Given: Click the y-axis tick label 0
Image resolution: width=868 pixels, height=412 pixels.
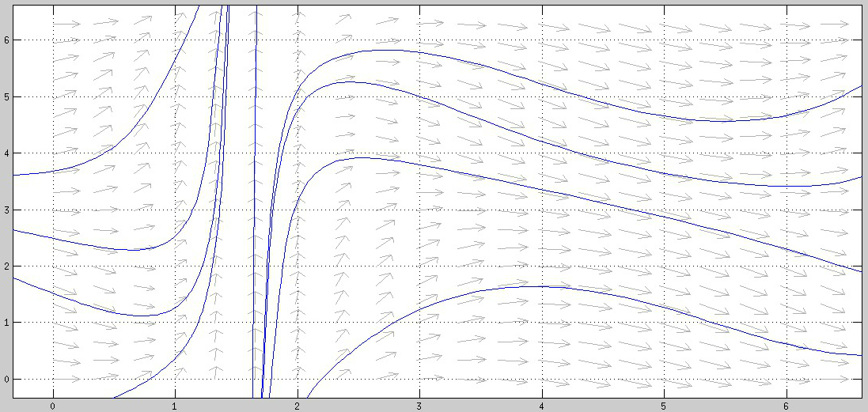Looking at the screenshot, I should [6, 380].
